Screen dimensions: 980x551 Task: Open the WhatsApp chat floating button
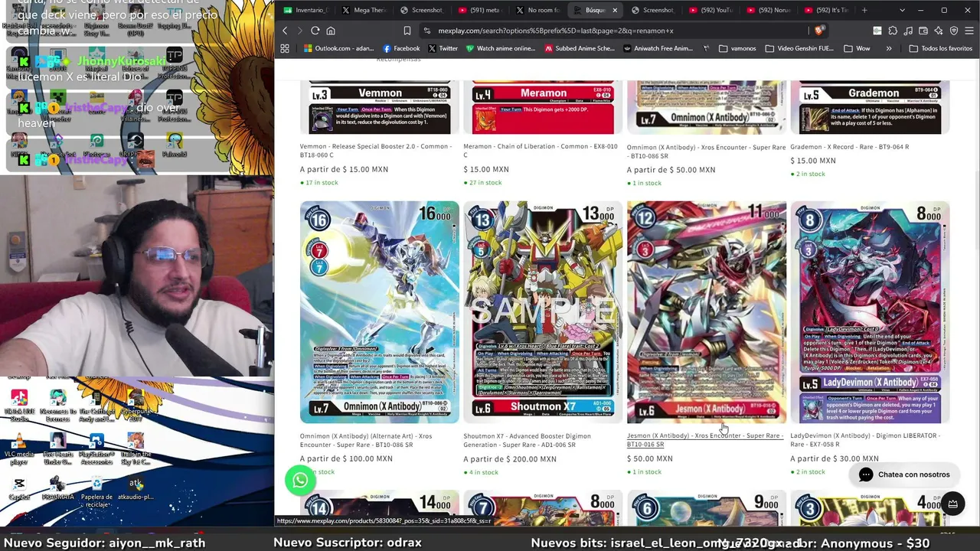pyautogui.click(x=300, y=480)
